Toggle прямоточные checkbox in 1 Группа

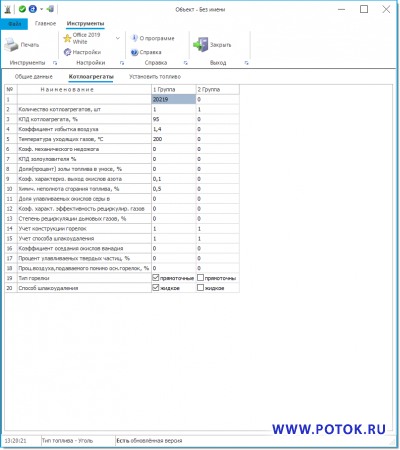pyautogui.click(x=156, y=278)
